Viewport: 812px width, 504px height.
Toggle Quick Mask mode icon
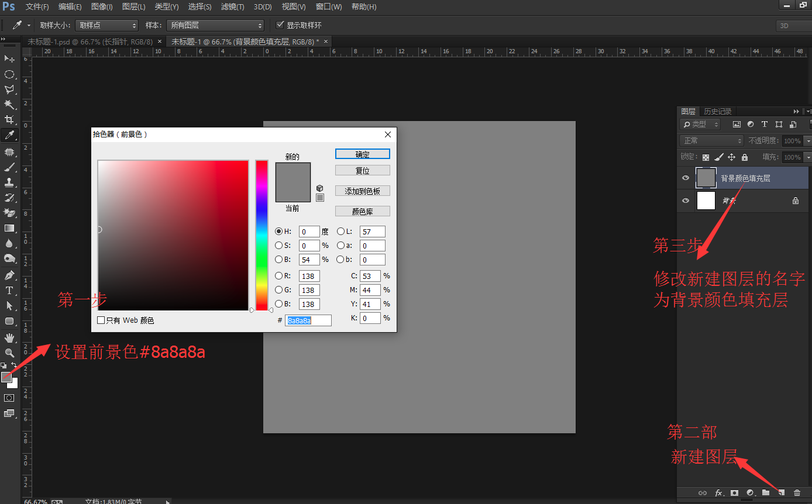[x=9, y=398]
